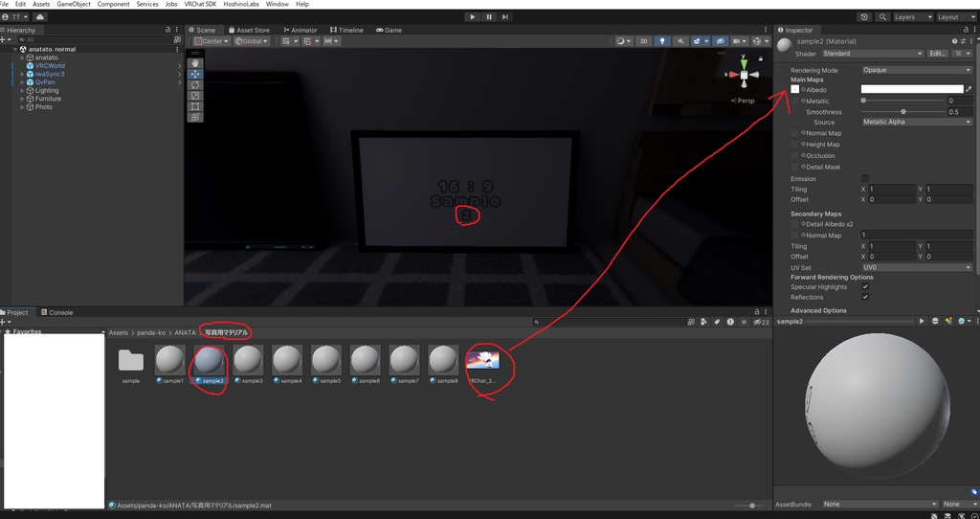The width and height of the screenshot is (980, 519).
Task: Select the combined Transform tool
Action: pyautogui.click(x=195, y=117)
